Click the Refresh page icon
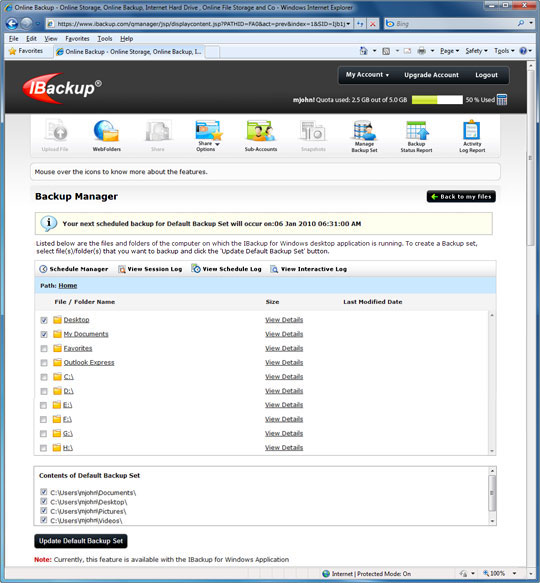 [360, 24]
